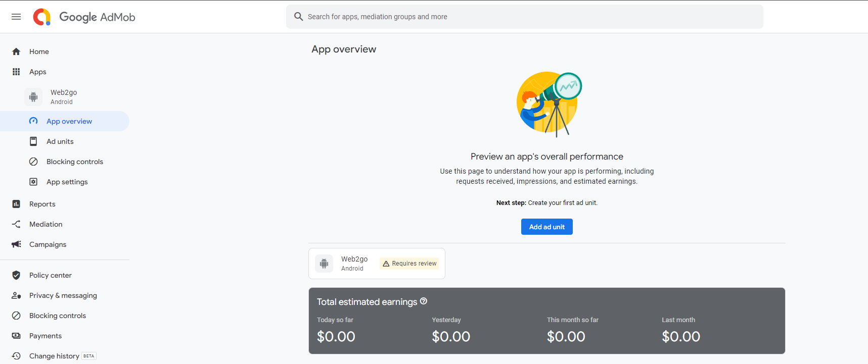This screenshot has width=868, height=364.
Task: Click the Home house icon
Action: [x=16, y=51]
